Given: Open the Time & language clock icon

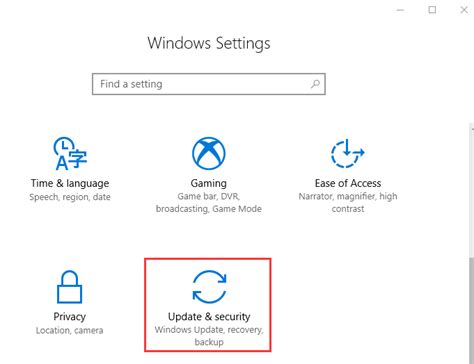Looking at the screenshot, I should (x=70, y=153).
